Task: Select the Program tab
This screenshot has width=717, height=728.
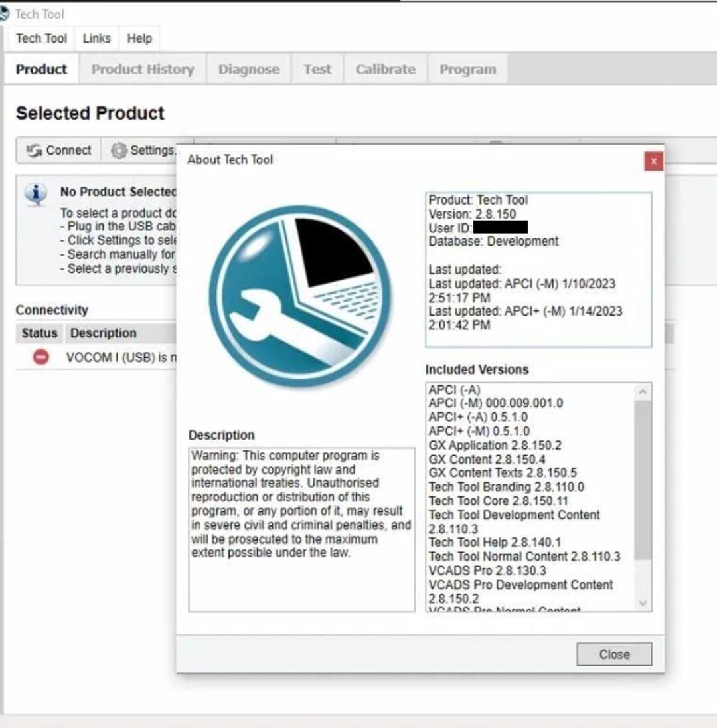Action: click(467, 68)
